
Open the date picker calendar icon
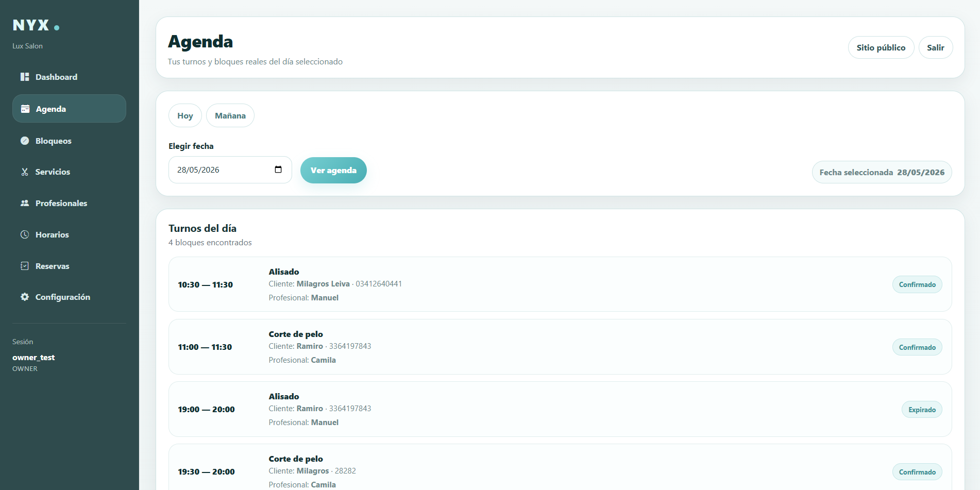coord(278,170)
